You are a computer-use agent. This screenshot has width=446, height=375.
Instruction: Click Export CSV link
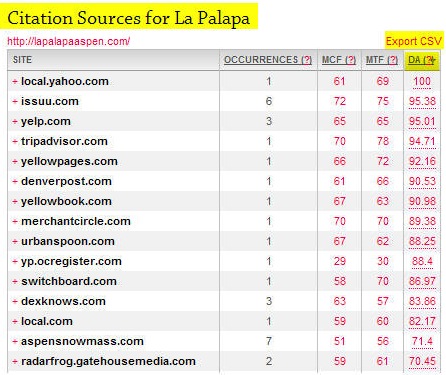coord(414,41)
